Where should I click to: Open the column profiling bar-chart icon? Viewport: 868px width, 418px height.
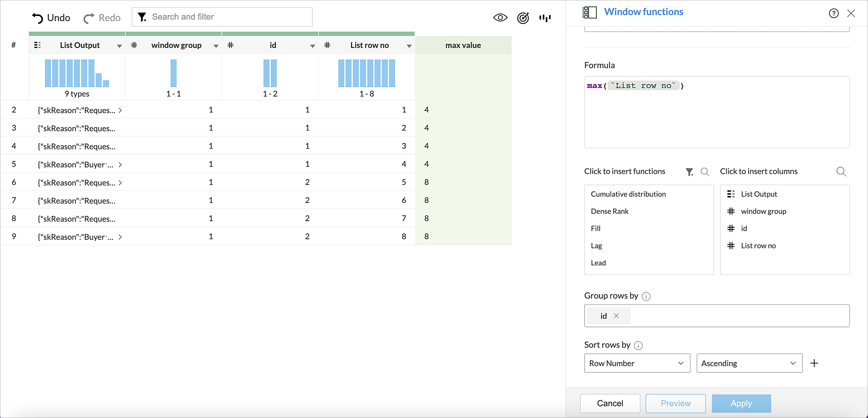pos(545,18)
